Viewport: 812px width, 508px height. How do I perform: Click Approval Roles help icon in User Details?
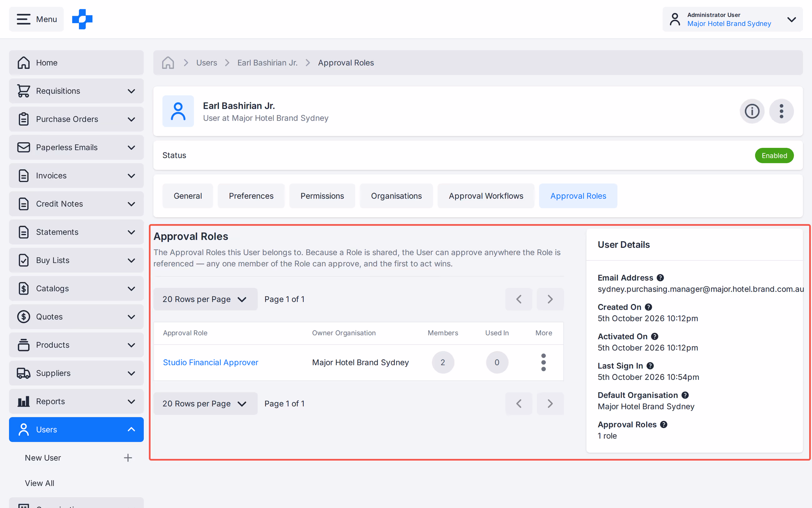664,425
